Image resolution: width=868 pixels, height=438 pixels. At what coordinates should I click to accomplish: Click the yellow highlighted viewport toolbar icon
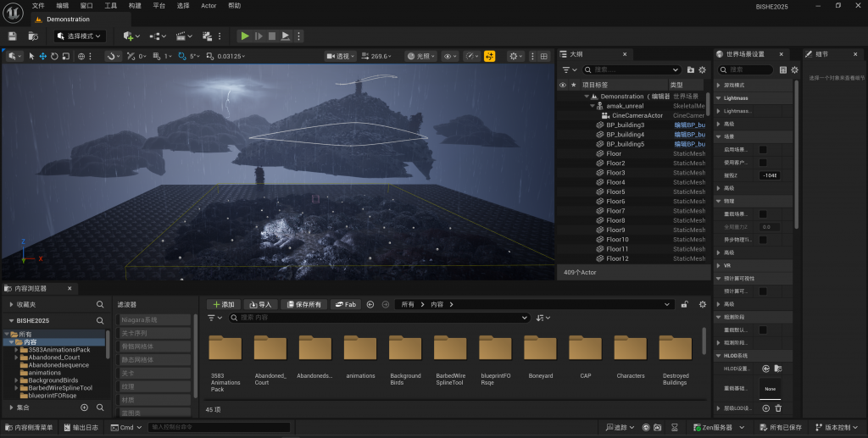coord(489,57)
